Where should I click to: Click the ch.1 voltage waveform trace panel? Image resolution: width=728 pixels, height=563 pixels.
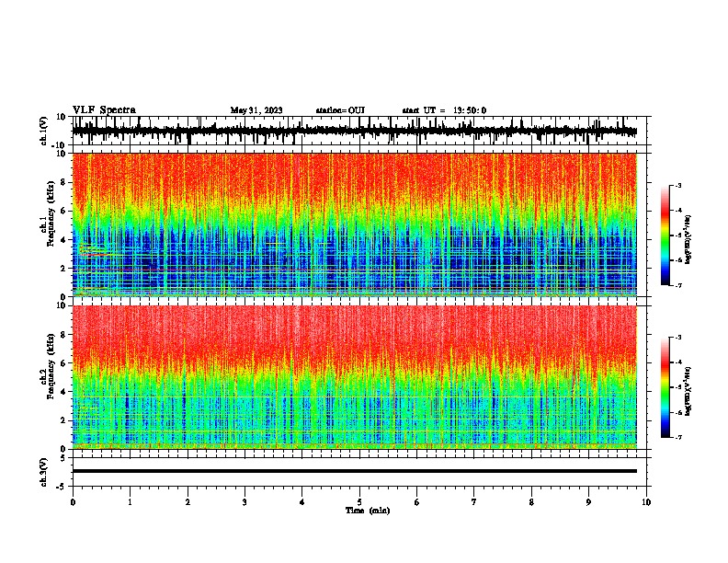[359, 131]
